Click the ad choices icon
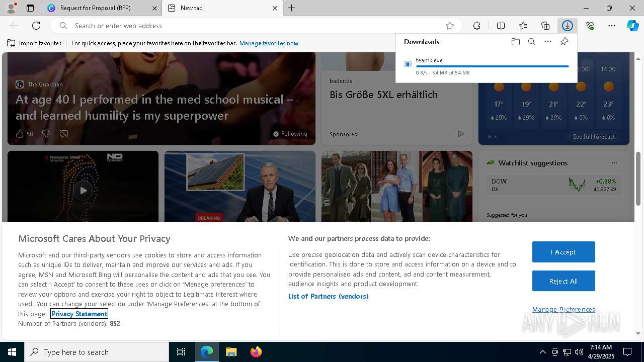This screenshot has height=362, width=644. pyautogui.click(x=461, y=134)
